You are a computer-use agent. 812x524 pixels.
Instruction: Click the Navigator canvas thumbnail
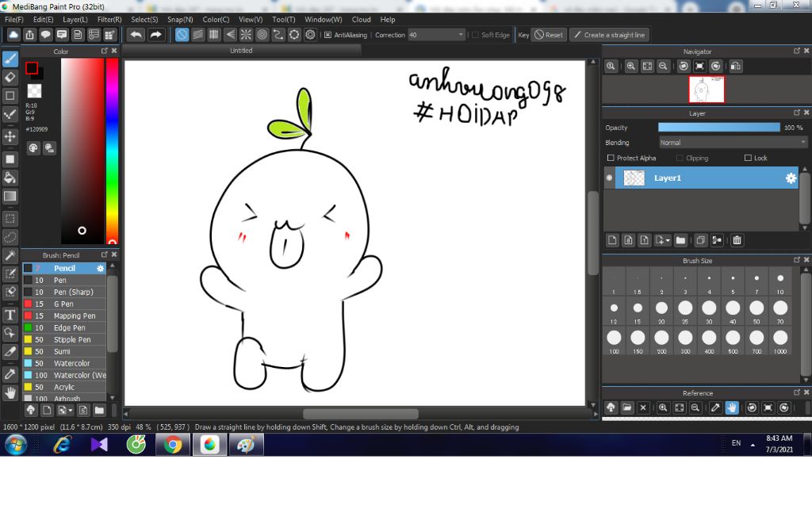707,90
